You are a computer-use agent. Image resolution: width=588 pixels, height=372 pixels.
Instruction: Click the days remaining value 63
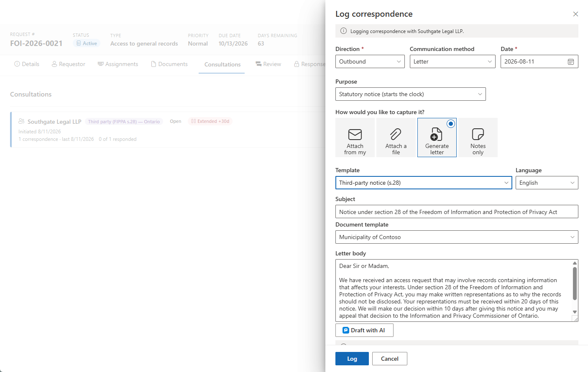(261, 43)
